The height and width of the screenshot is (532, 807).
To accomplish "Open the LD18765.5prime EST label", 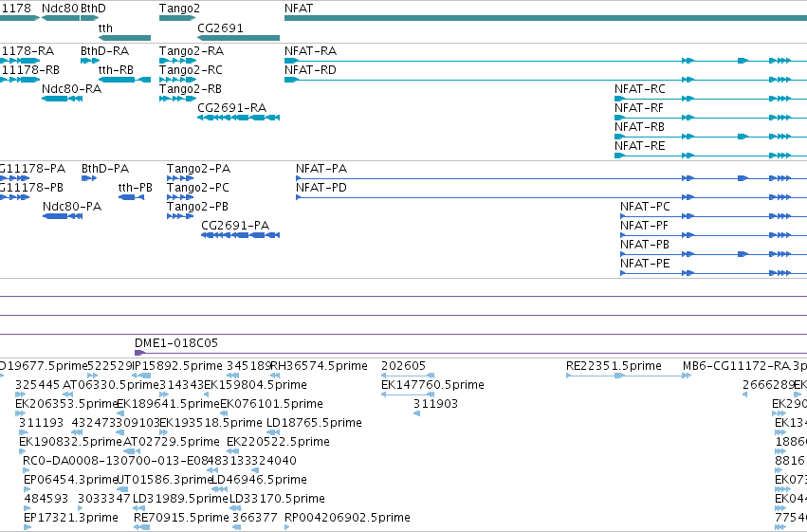I will click(314, 423).
